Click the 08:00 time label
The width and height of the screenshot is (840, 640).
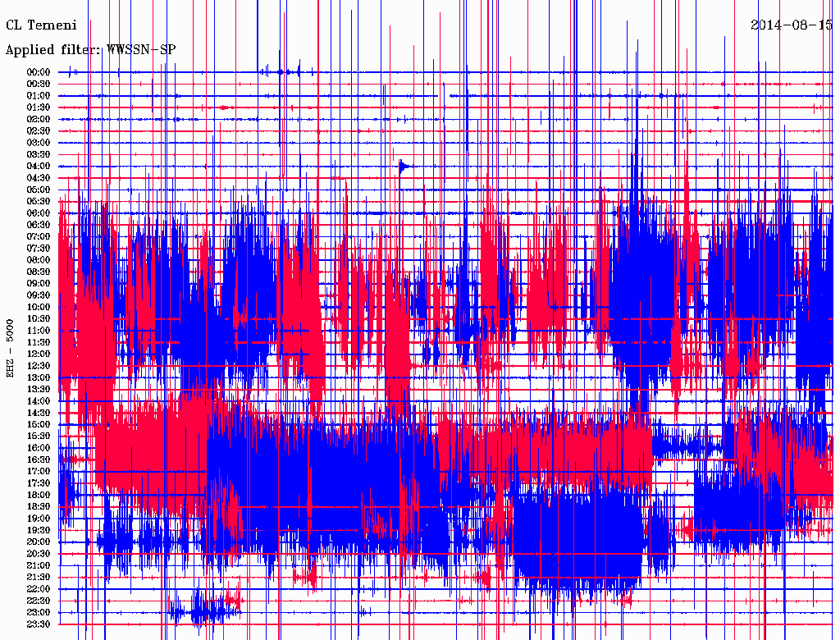[39, 260]
